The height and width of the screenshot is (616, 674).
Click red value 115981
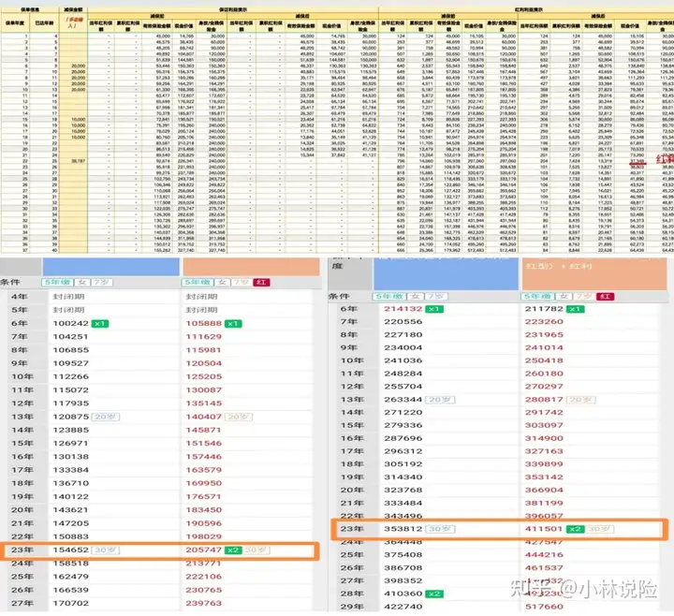pyautogui.click(x=204, y=350)
